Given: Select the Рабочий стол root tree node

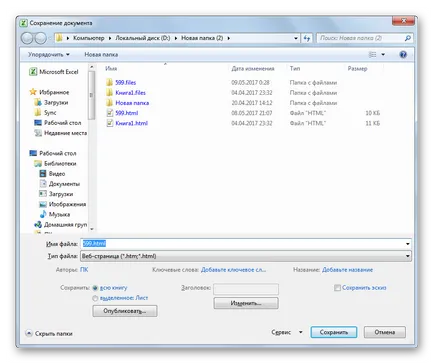Looking at the screenshot, I should (53, 153).
